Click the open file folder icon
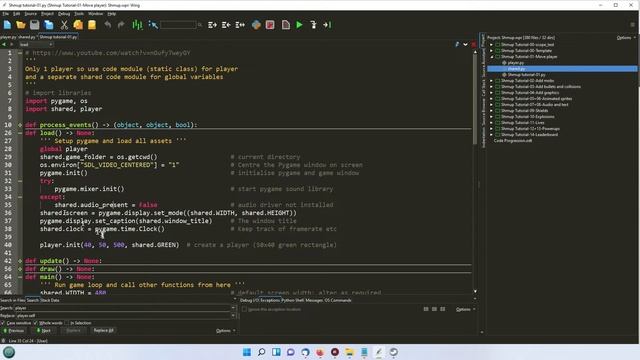Viewport: 640px width, 360px height. click(21, 25)
